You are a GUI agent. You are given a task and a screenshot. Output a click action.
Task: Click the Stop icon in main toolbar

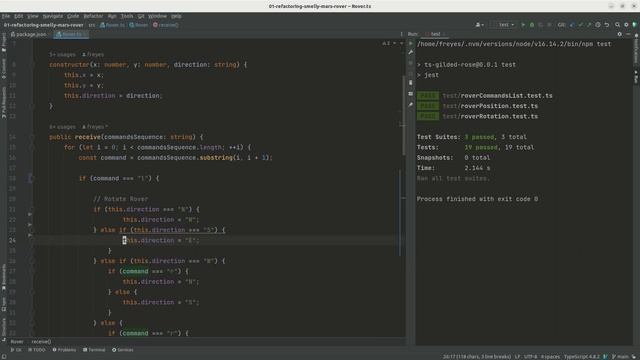[549, 25]
